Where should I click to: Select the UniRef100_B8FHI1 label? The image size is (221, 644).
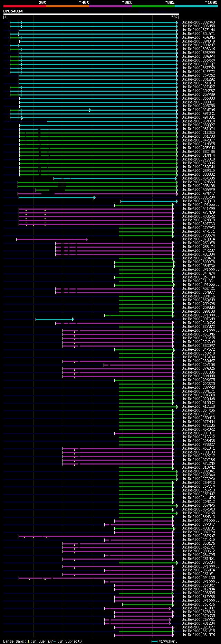[x=198, y=433]
